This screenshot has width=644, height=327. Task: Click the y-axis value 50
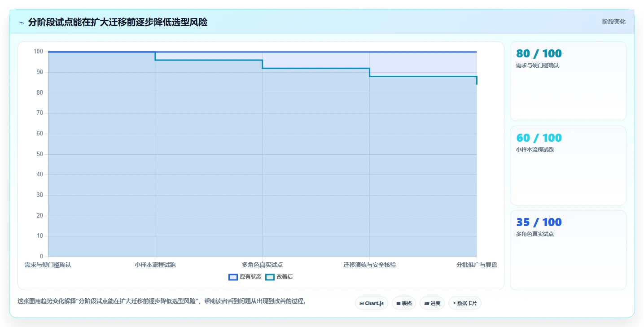(x=40, y=154)
